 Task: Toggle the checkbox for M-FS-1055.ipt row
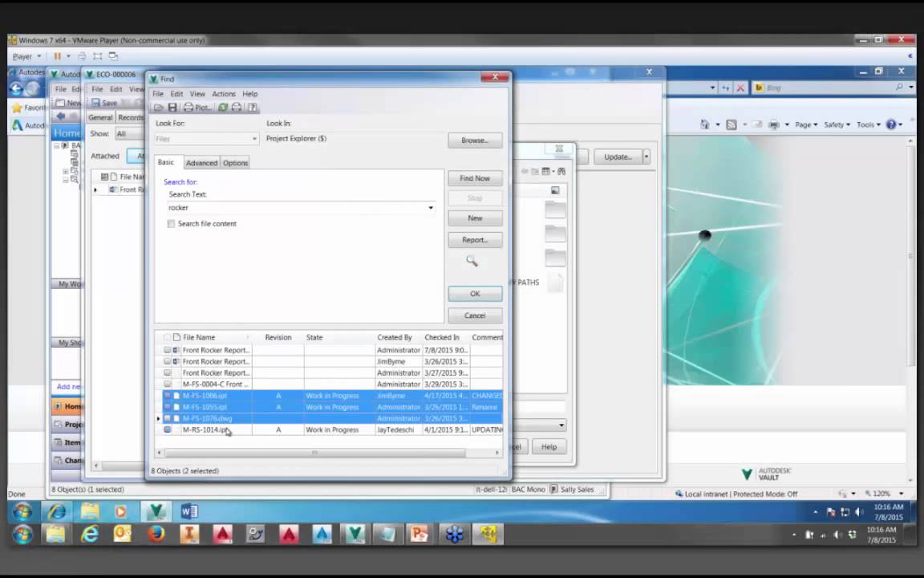[168, 407]
